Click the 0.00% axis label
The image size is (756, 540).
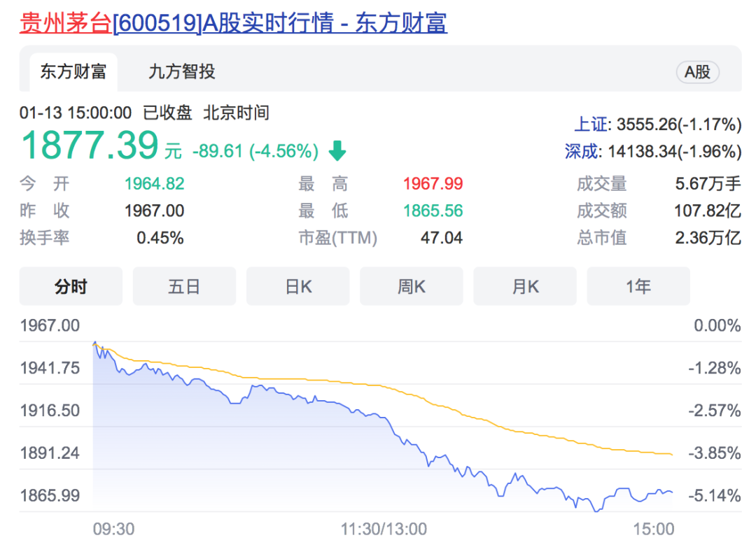(717, 326)
